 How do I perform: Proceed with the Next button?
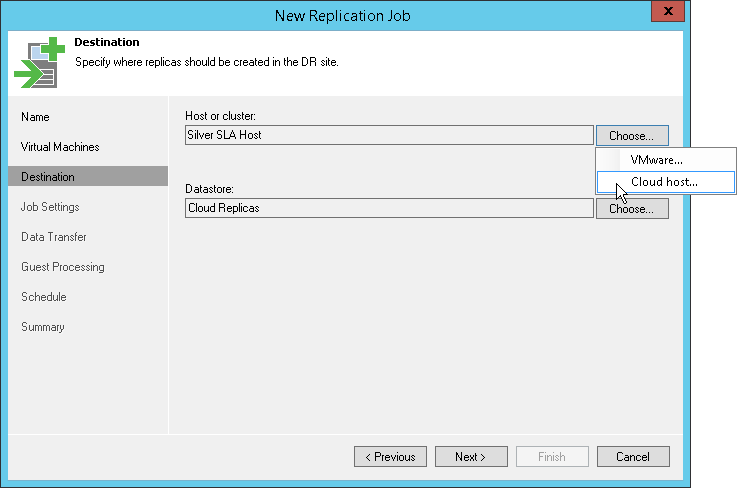471,457
